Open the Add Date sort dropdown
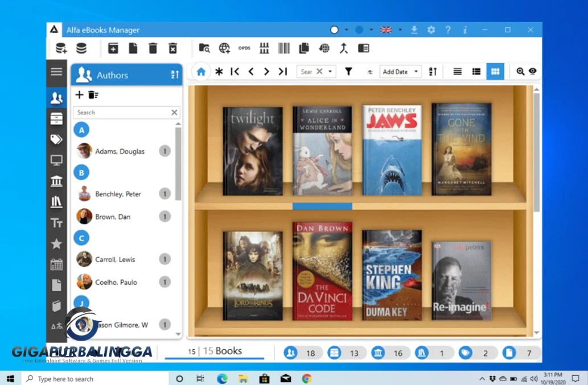 click(400, 72)
